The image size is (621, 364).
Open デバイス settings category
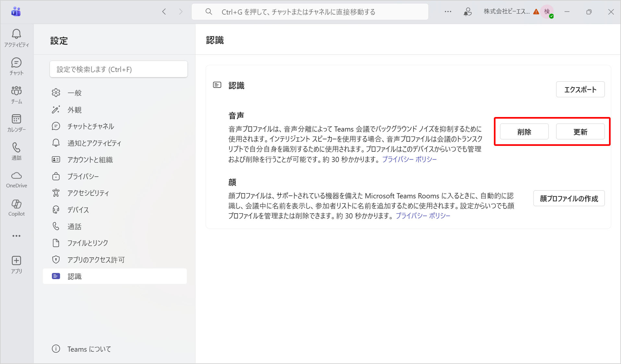(78, 210)
